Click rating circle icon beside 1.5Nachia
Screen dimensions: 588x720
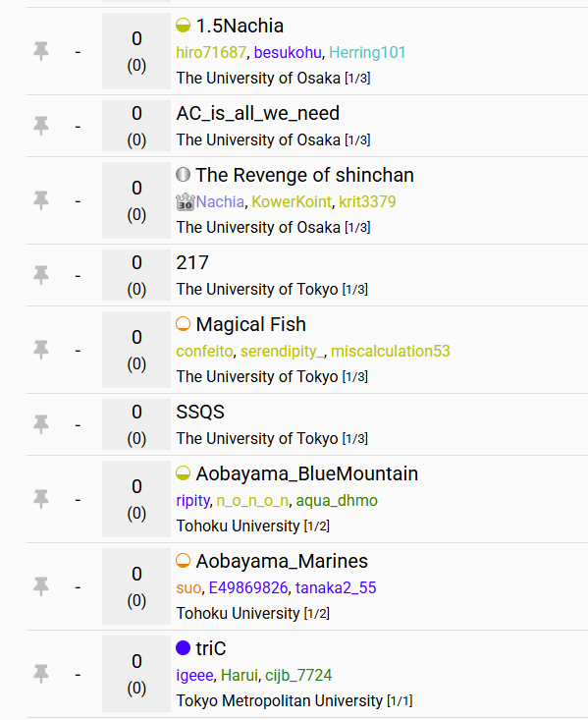coord(184,26)
